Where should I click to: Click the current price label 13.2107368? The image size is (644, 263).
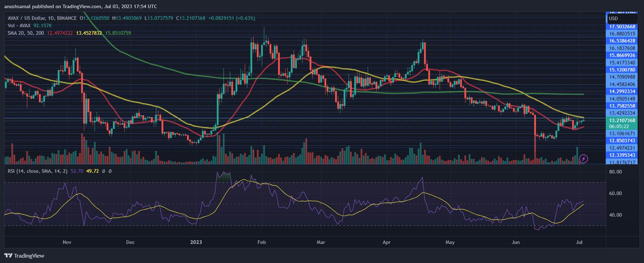coord(622,120)
